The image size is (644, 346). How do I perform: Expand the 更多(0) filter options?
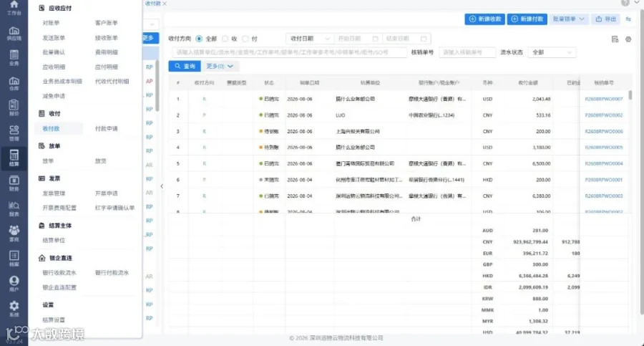tap(220, 66)
